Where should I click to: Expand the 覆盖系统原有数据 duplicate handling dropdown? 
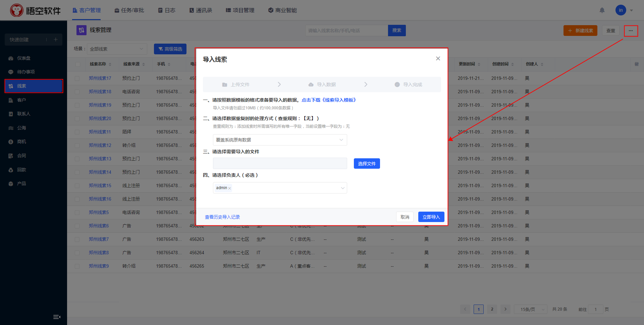pos(280,140)
